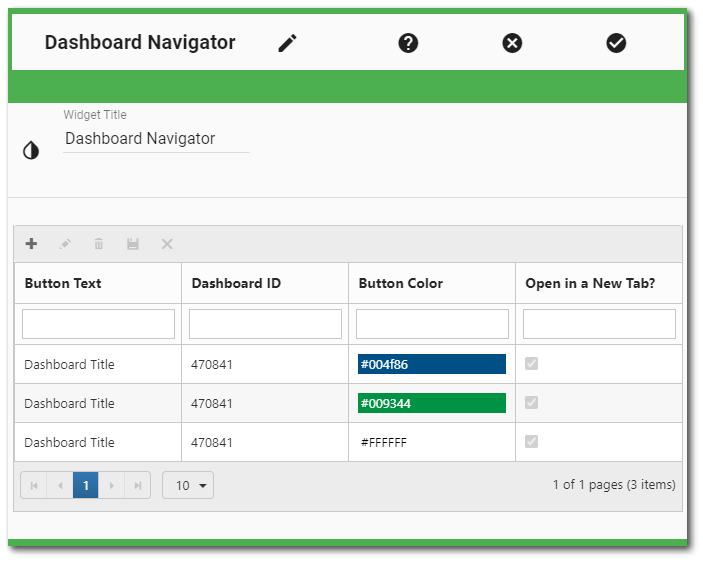Click the Button Color filter box
Image resolution: width=703 pixels, height=562 pixels.
click(432, 324)
